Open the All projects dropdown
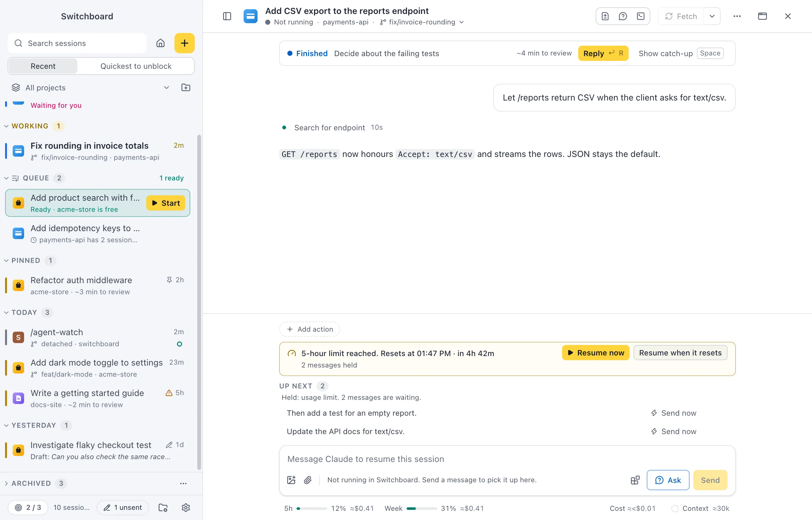Viewport: 812px width, 520px height. tap(90, 88)
